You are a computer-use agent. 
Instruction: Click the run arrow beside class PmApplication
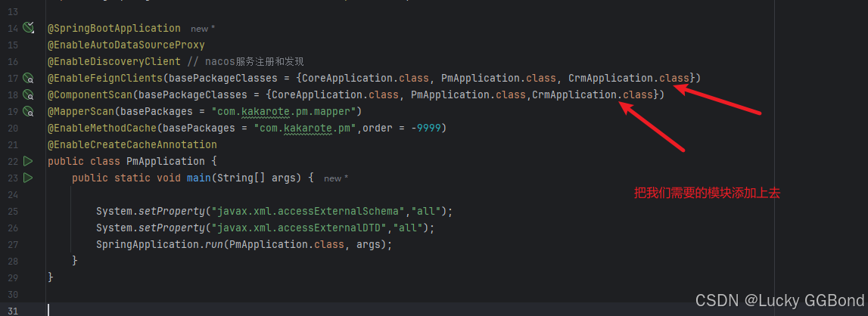point(28,161)
